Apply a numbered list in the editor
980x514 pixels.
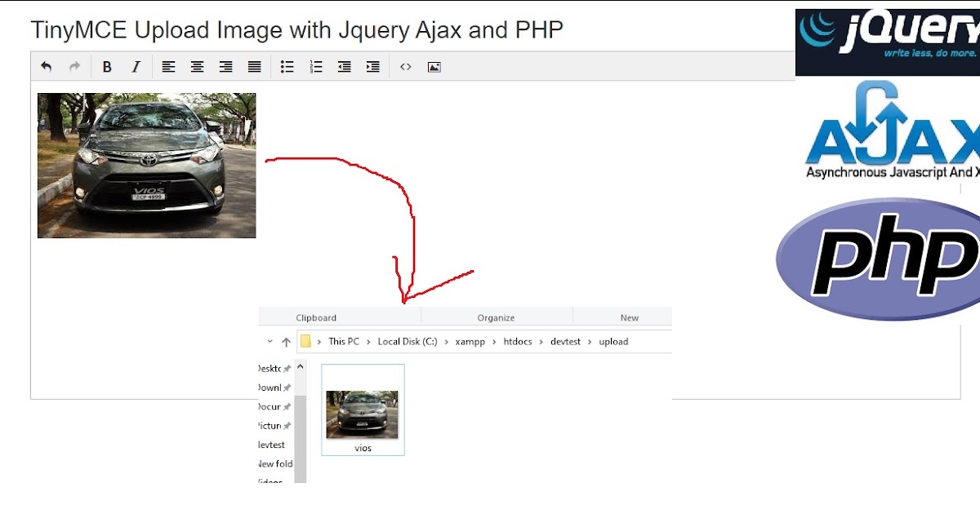pyautogui.click(x=315, y=66)
